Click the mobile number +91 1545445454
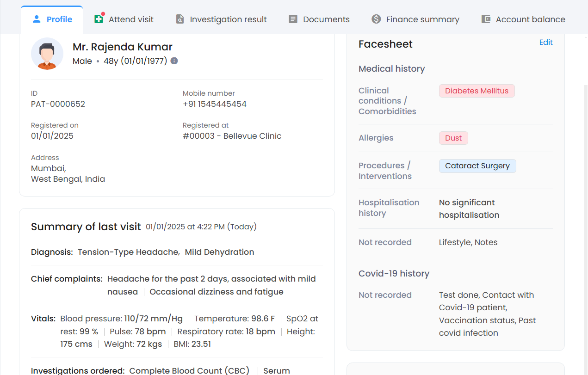 (214, 104)
